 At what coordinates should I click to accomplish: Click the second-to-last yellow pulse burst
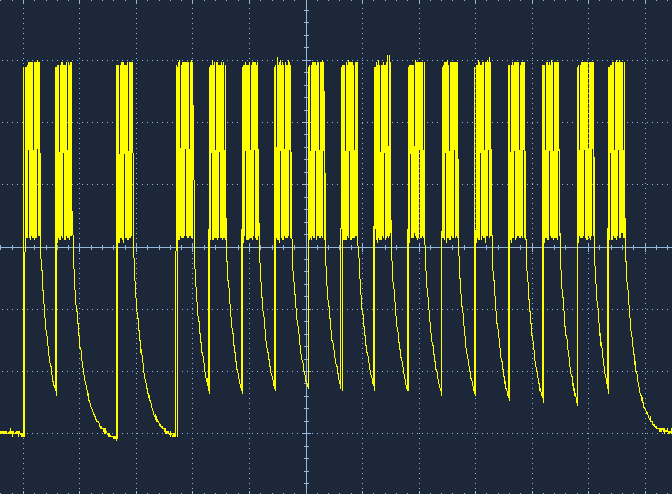584,150
